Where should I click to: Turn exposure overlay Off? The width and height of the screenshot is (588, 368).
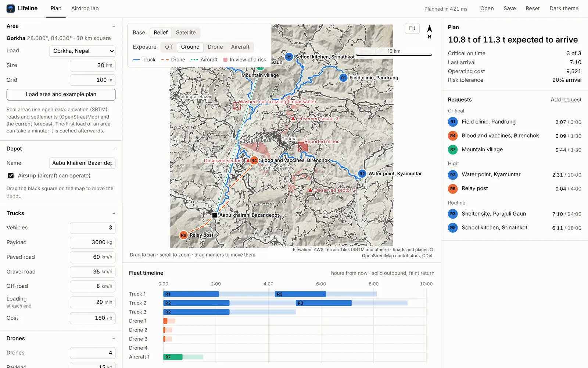pyautogui.click(x=169, y=47)
